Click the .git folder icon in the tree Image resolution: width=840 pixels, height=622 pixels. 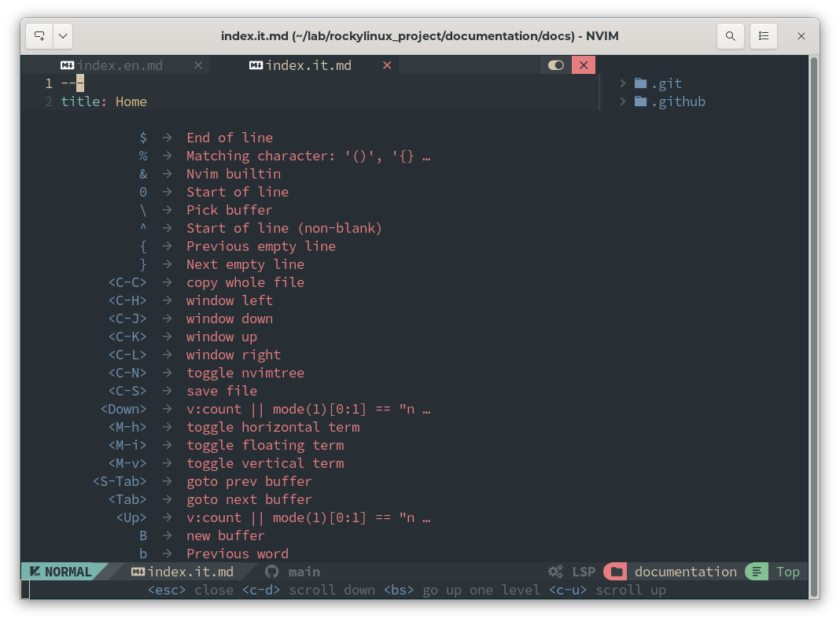tap(640, 83)
